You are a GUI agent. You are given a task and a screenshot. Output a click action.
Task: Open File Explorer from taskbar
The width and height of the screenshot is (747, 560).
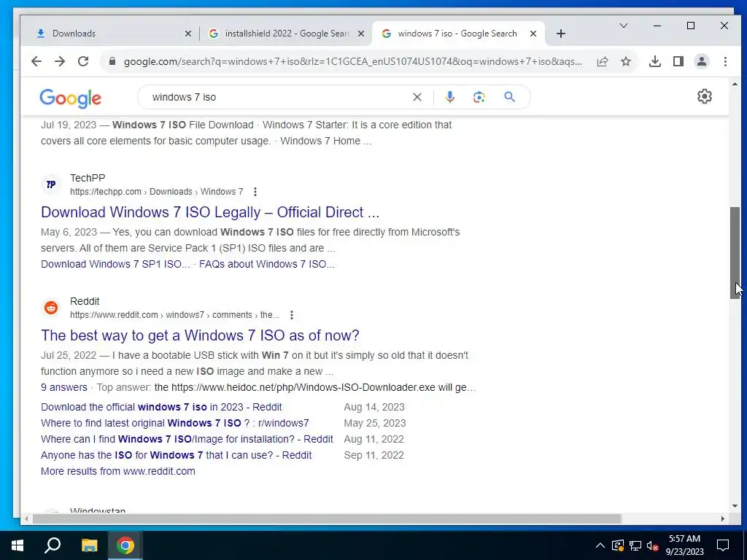click(89, 545)
